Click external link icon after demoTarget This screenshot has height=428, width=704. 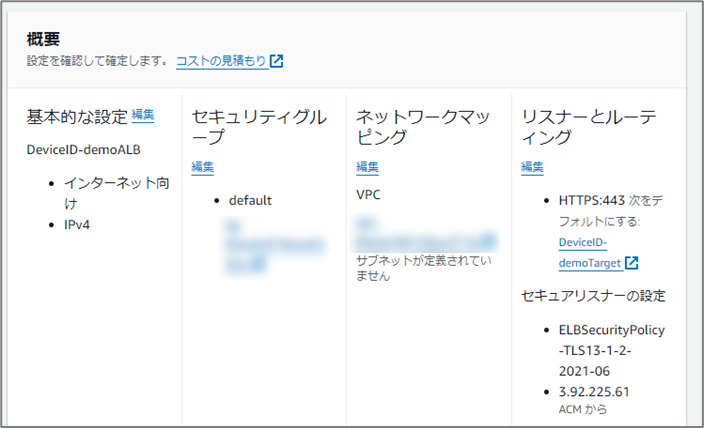(632, 263)
